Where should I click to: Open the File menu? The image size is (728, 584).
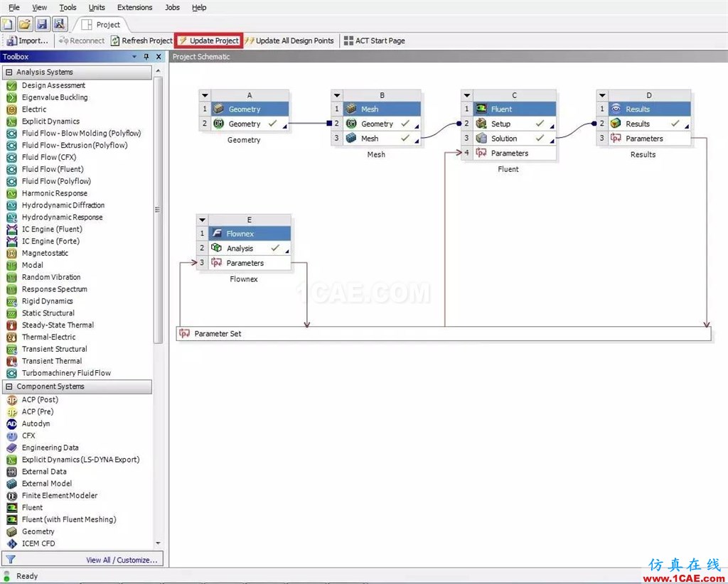coord(14,7)
